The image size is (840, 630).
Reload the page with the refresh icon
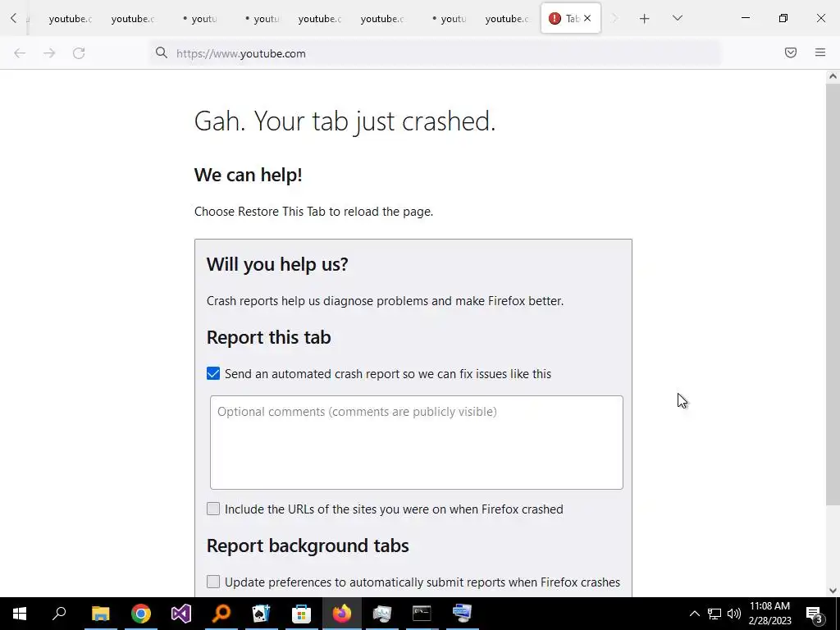point(79,53)
